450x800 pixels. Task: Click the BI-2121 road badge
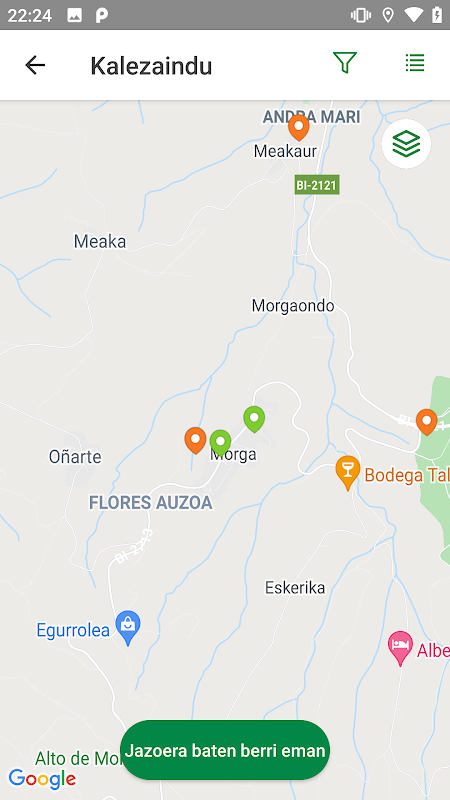click(x=317, y=185)
